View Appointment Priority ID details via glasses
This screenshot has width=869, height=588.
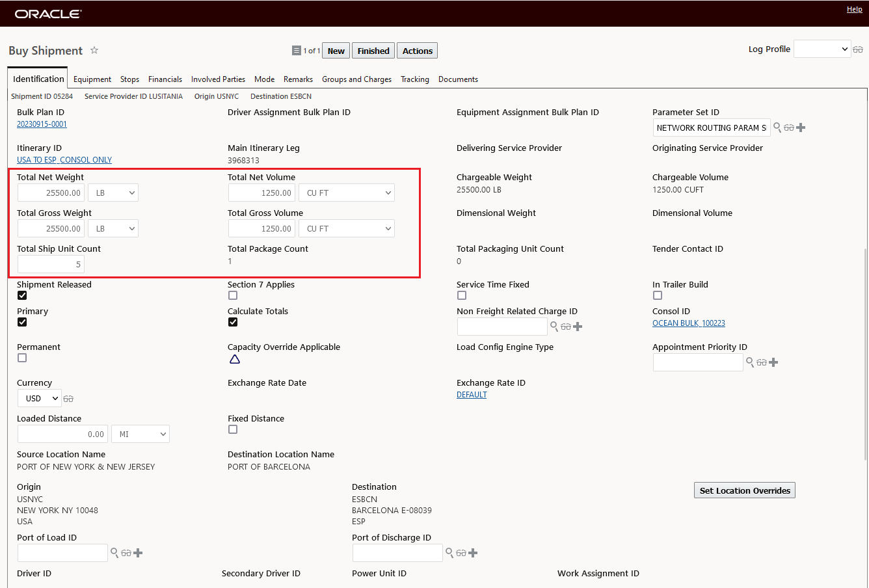pyautogui.click(x=762, y=363)
